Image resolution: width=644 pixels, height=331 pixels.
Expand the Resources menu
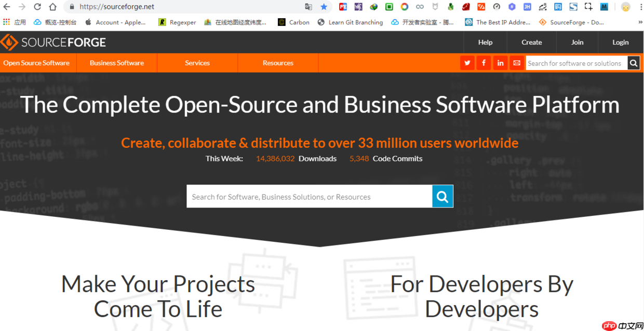pos(278,63)
